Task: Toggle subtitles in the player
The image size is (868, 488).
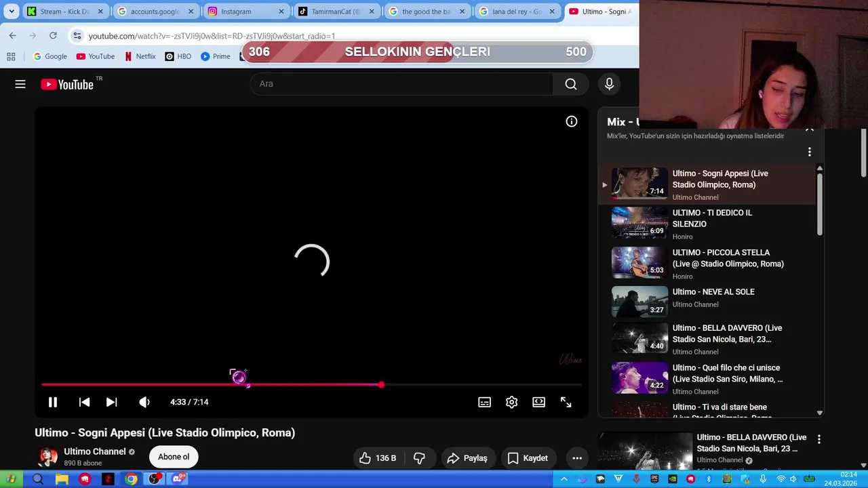Action: [x=484, y=402]
